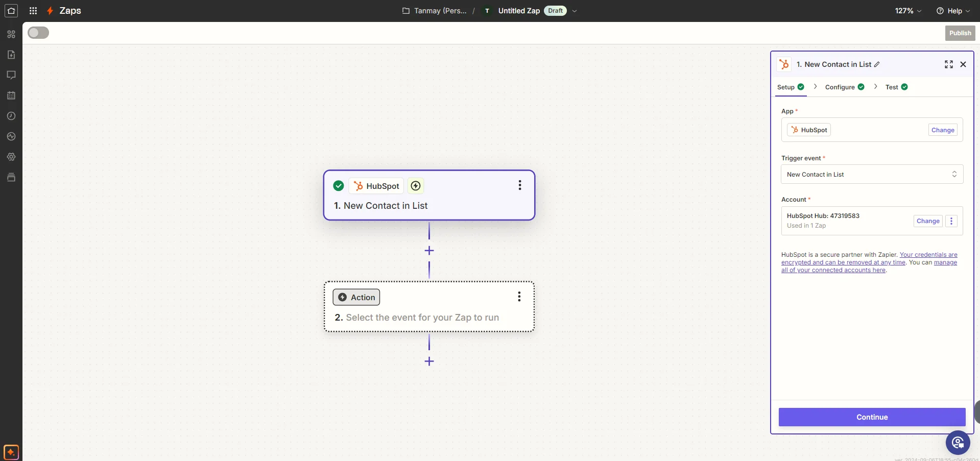Open the status activity icon in sidebar

tap(11, 136)
